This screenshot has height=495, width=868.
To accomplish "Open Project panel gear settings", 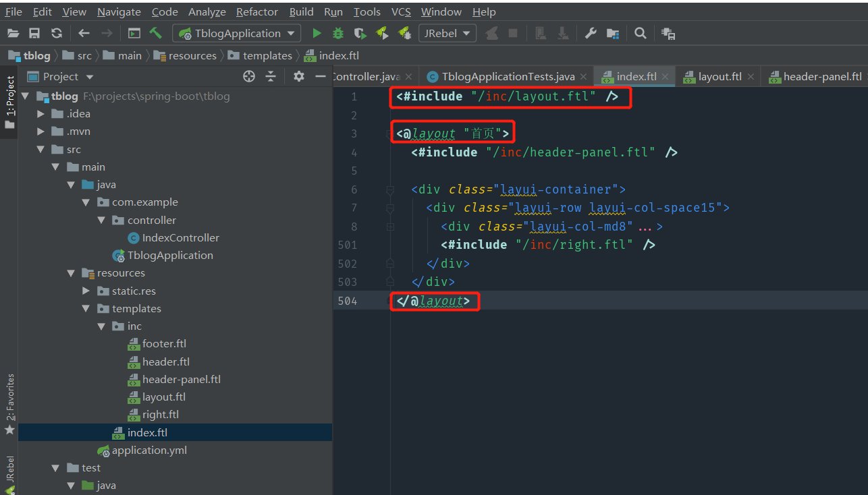I will [299, 76].
